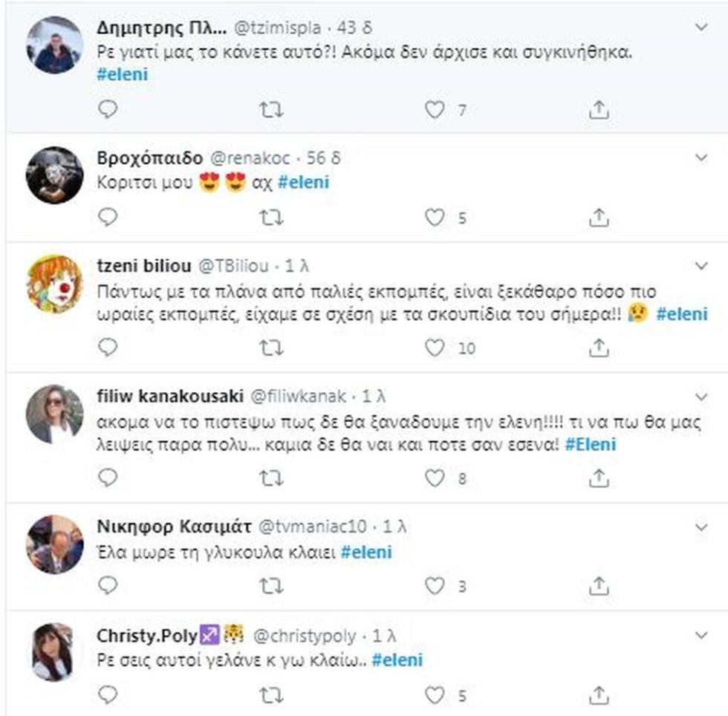Click Βροχόπαιδο's avatar image
The width and height of the screenshot is (728, 716).
pos(54,175)
